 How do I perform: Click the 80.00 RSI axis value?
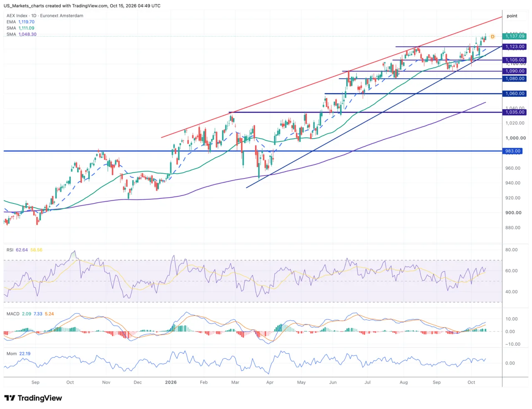coord(512,250)
